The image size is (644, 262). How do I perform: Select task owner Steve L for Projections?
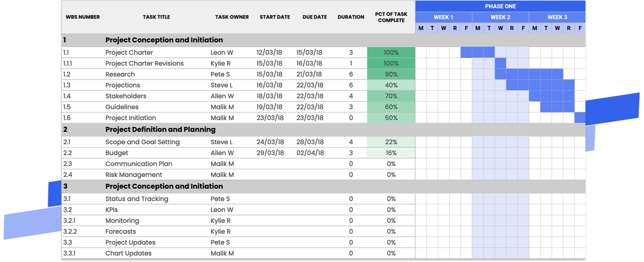pos(222,85)
